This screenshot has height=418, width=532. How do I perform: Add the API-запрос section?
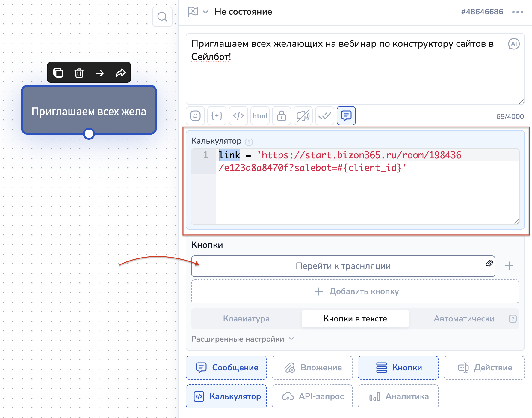click(x=312, y=396)
